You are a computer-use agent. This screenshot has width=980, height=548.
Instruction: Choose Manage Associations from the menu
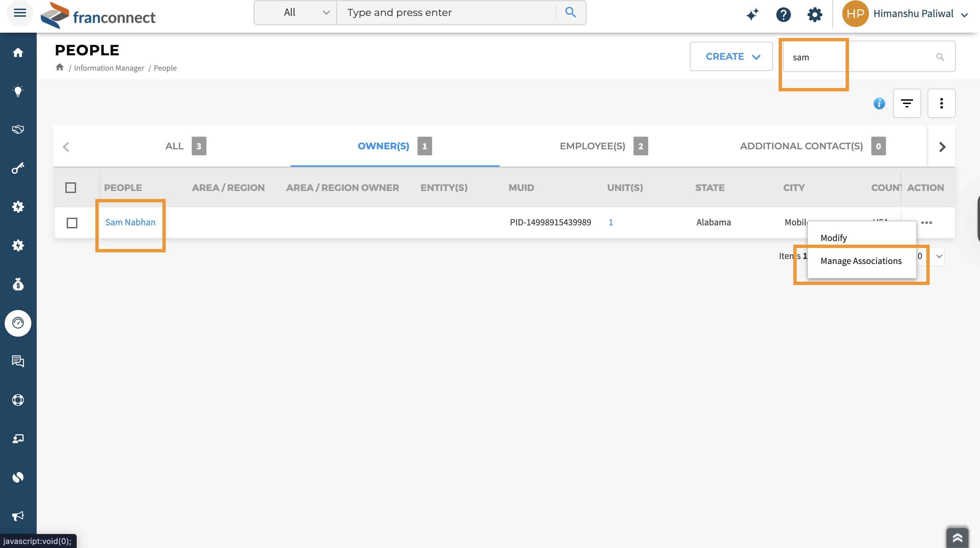tap(861, 261)
